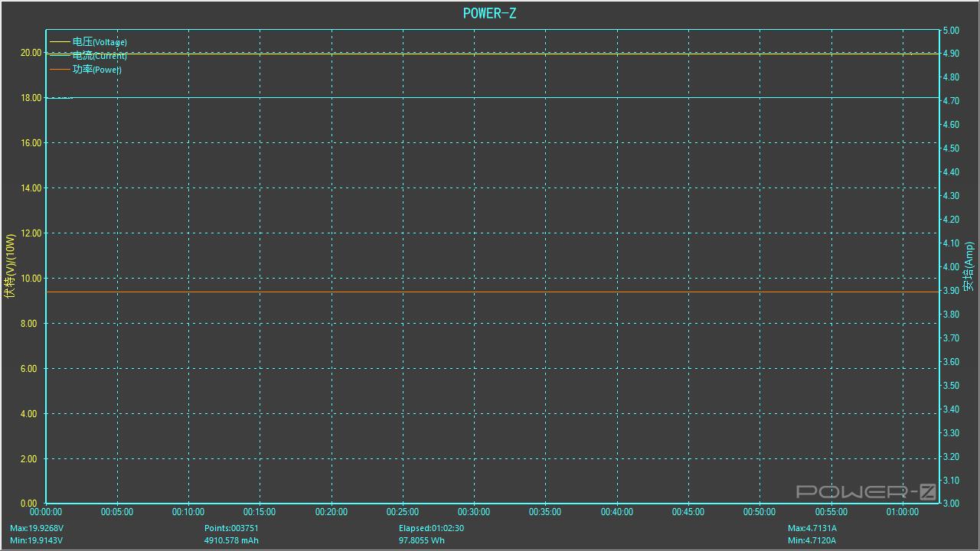This screenshot has width=980, height=551.
Task: Click the 3.90 right axis label
Action: coord(950,291)
